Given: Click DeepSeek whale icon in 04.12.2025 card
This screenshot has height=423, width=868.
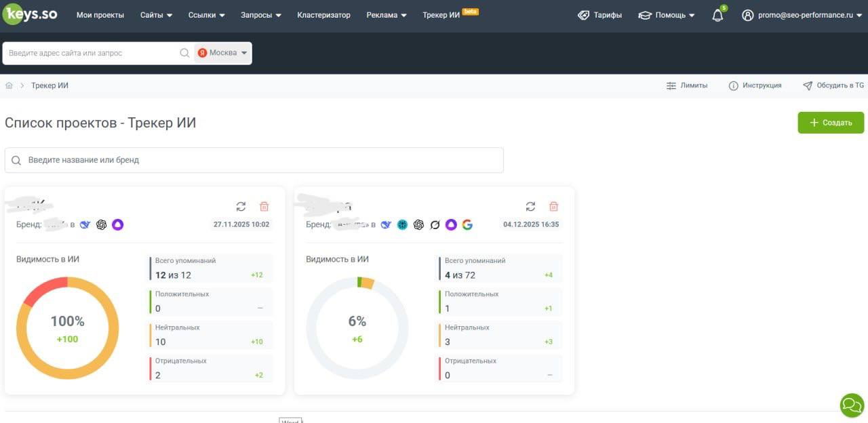Looking at the screenshot, I should tap(386, 224).
